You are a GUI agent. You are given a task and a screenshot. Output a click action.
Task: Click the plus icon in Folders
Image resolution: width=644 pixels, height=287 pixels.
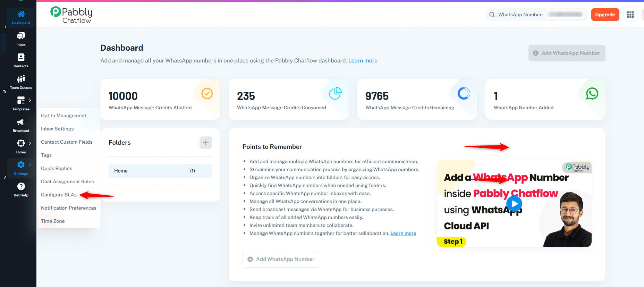click(x=206, y=143)
